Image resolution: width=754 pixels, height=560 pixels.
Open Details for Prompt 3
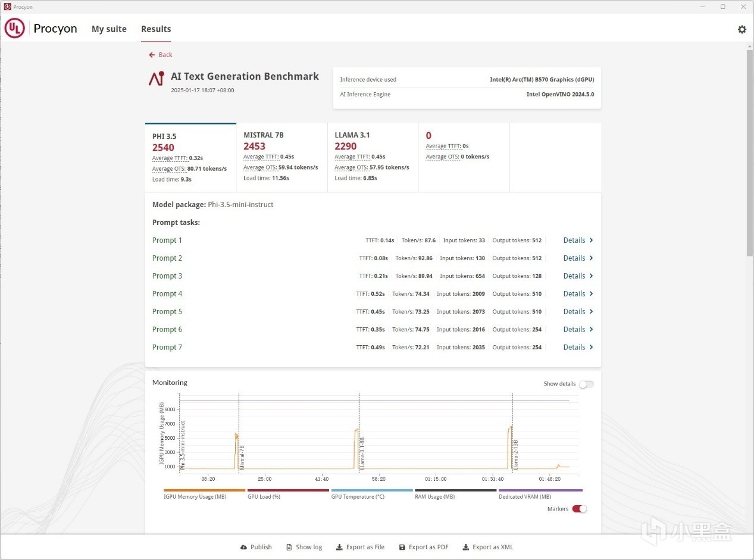pos(578,276)
